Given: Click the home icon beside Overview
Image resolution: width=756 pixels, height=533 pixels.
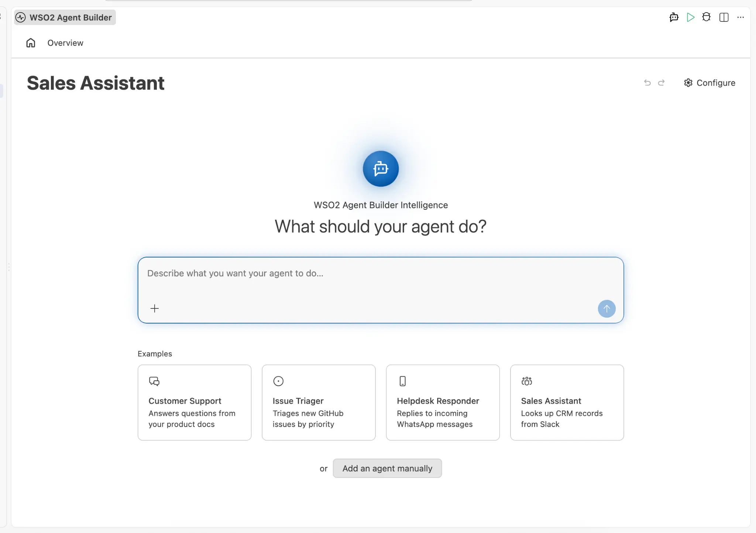Looking at the screenshot, I should [x=31, y=43].
